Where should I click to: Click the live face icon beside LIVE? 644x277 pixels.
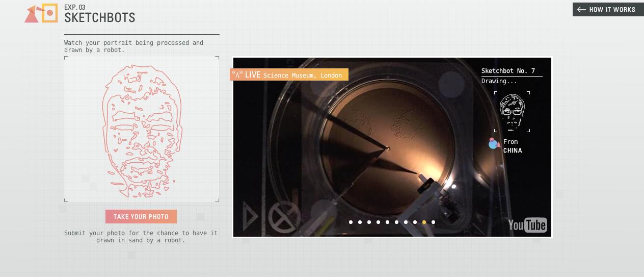coord(237,75)
